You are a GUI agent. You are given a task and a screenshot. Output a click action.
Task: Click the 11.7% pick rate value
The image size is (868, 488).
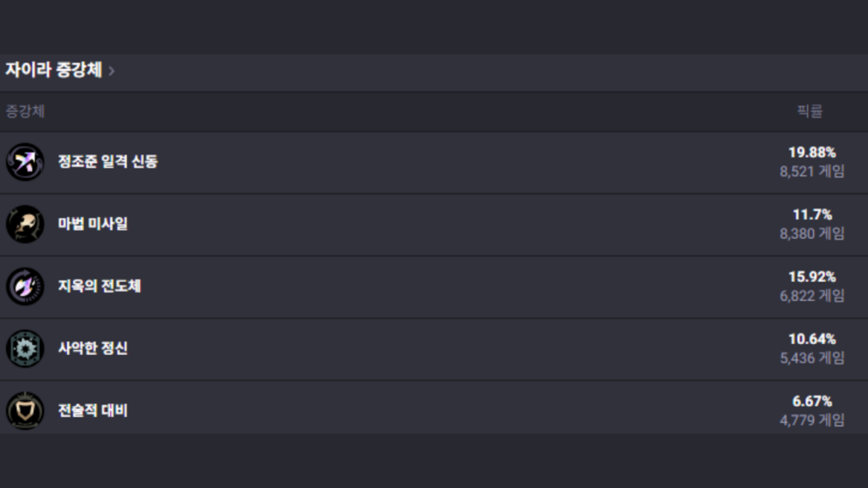pyautogui.click(x=812, y=215)
